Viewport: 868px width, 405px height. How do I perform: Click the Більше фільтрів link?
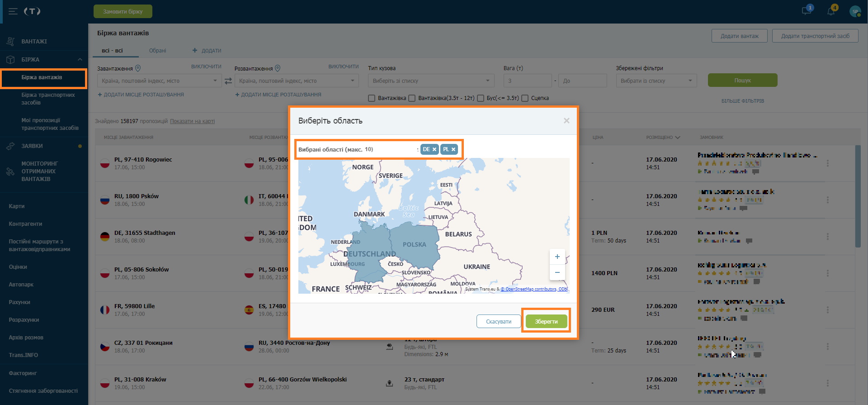(742, 101)
